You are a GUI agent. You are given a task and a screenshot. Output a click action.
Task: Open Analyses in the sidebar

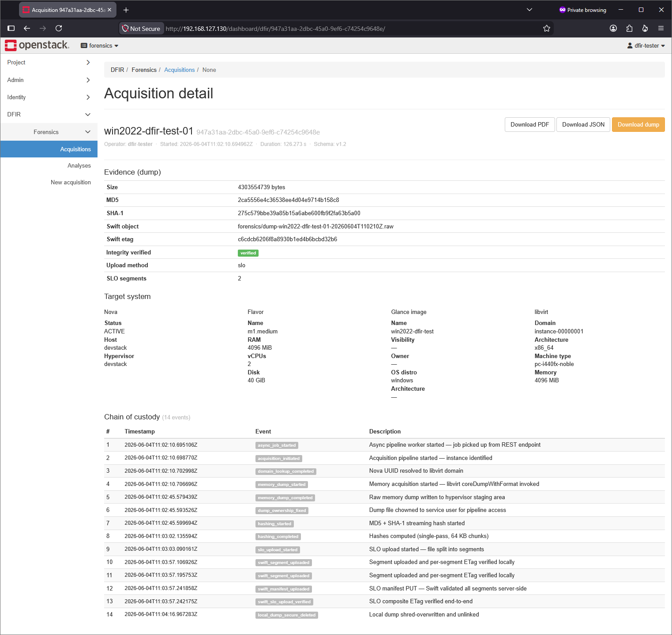(x=79, y=165)
